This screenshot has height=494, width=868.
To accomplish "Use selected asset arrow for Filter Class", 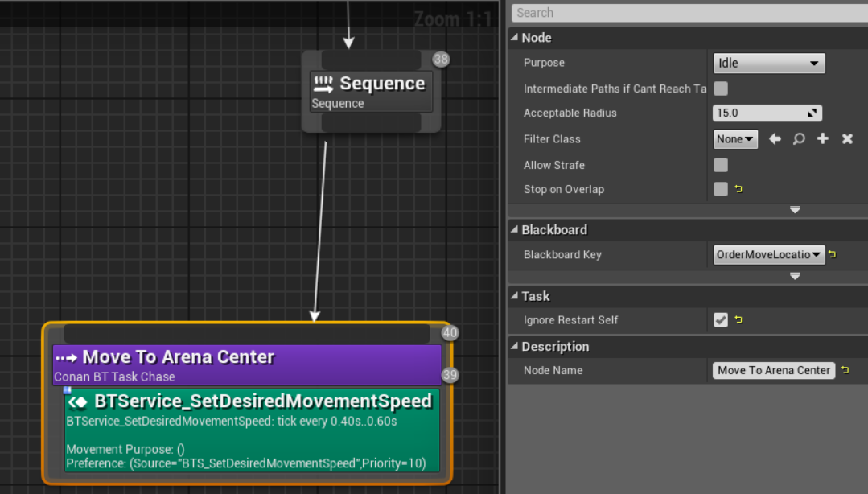I will point(775,139).
